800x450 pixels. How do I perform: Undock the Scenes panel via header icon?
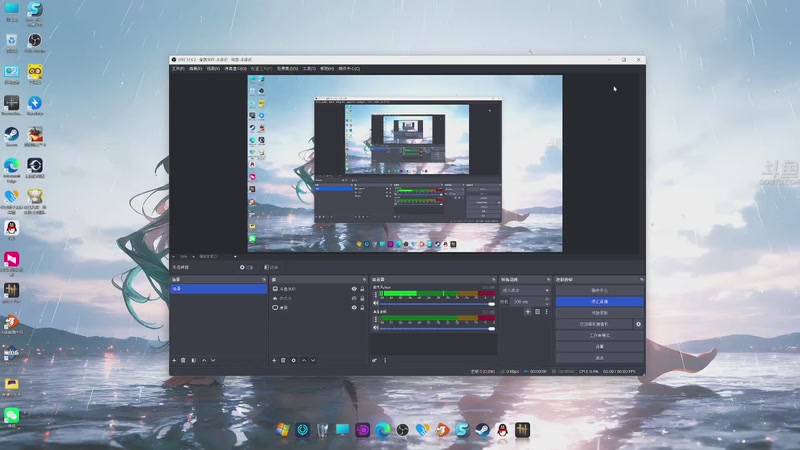point(264,280)
